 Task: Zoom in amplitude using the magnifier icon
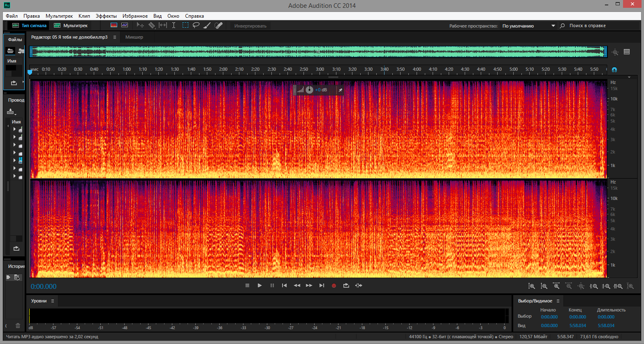tap(531, 286)
